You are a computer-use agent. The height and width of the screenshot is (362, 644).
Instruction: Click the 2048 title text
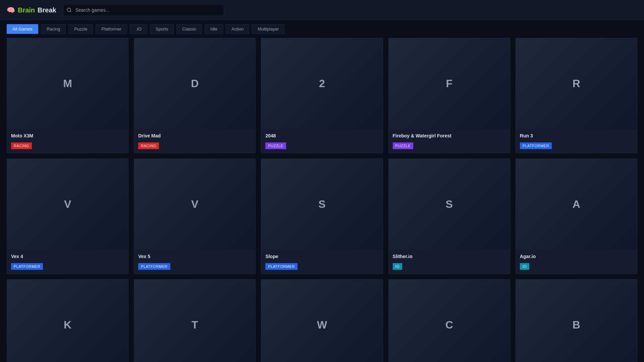pyautogui.click(x=270, y=136)
